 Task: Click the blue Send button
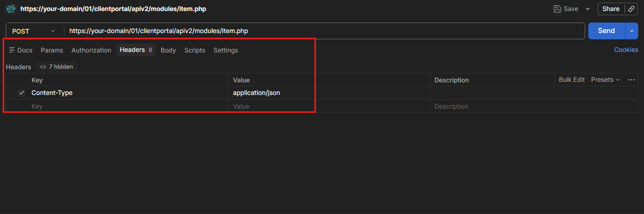pyautogui.click(x=606, y=31)
